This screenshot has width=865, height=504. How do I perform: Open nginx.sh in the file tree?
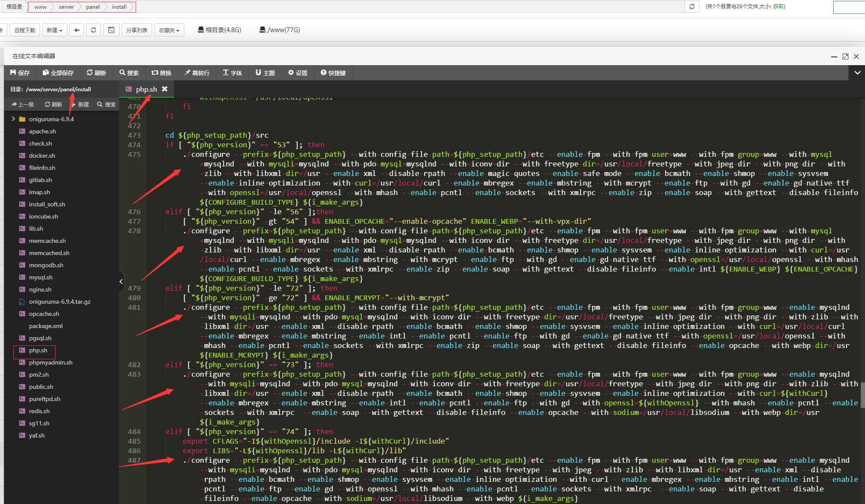[x=40, y=289]
